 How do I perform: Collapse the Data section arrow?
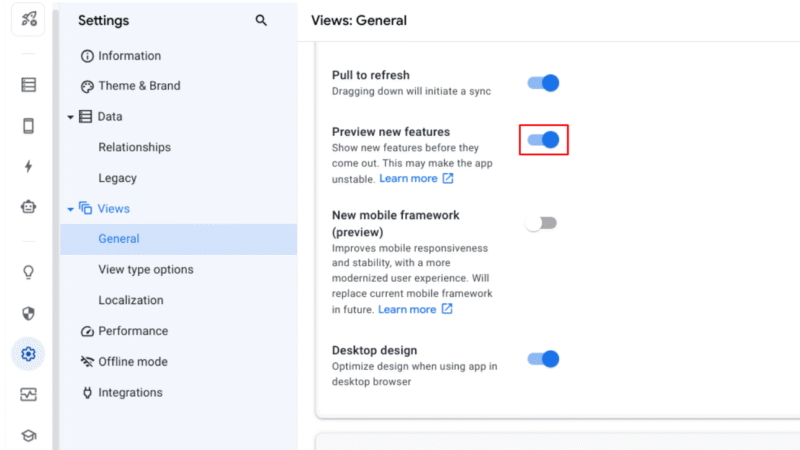pyautogui.click(x=71, y=117)
